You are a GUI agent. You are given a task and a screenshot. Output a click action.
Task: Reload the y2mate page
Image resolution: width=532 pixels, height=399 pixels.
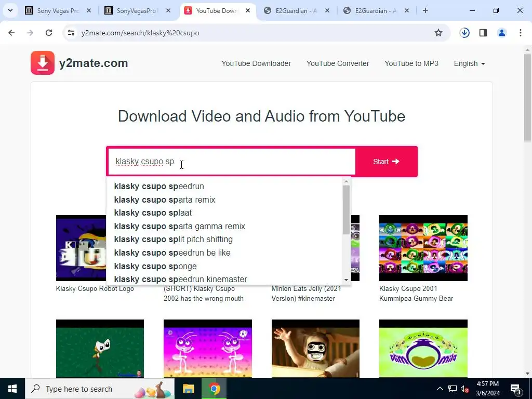tap(49, 33)
